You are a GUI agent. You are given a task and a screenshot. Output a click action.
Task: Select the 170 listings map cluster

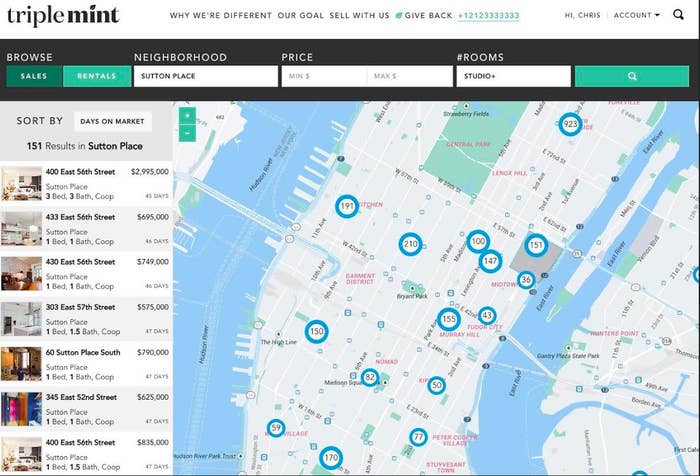click(331, 458)
